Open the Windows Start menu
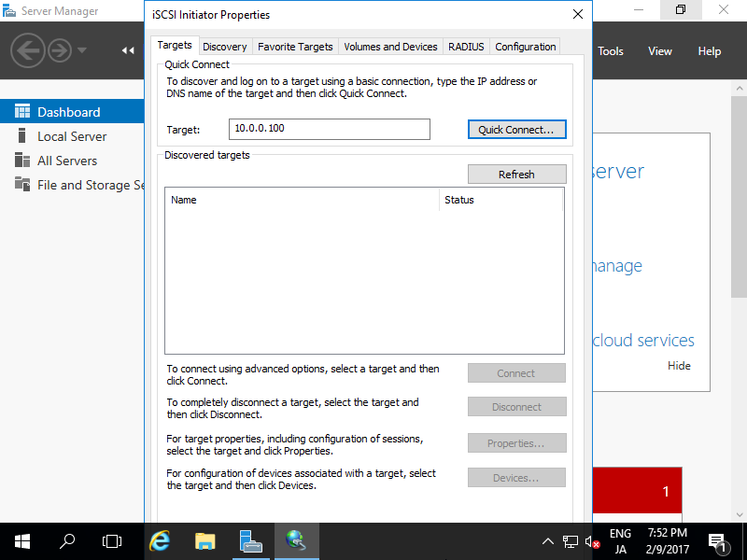Screen dimensions: 747x560 click(21, 541)
